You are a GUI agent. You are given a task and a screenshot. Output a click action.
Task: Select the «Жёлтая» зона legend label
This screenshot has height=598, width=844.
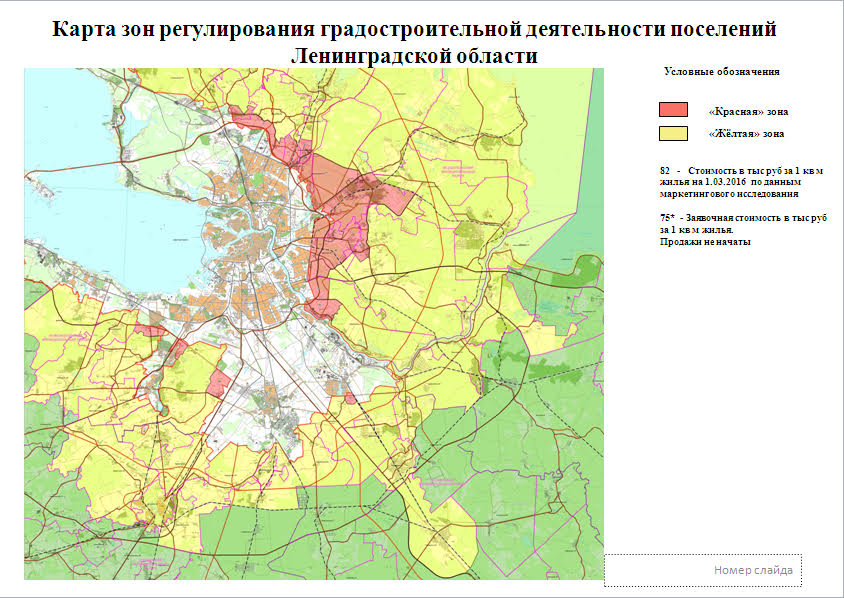pos(745,133)
